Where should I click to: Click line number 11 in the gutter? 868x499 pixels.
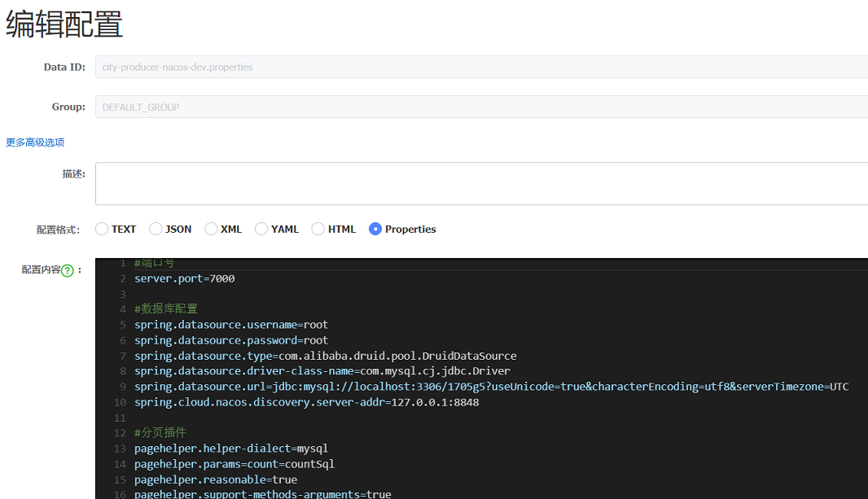120,418
